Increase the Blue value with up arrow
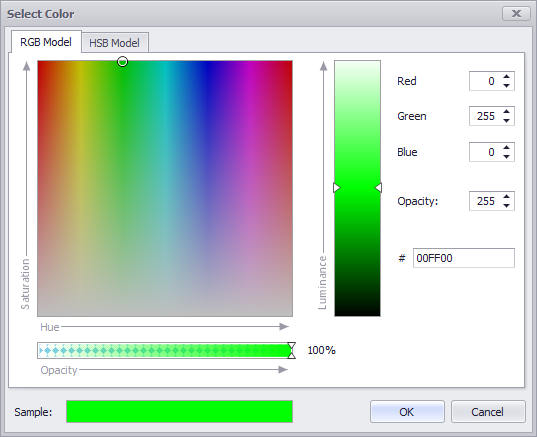Image resolution: width=537 pixels, height=437 pixels. pos(507,147)
